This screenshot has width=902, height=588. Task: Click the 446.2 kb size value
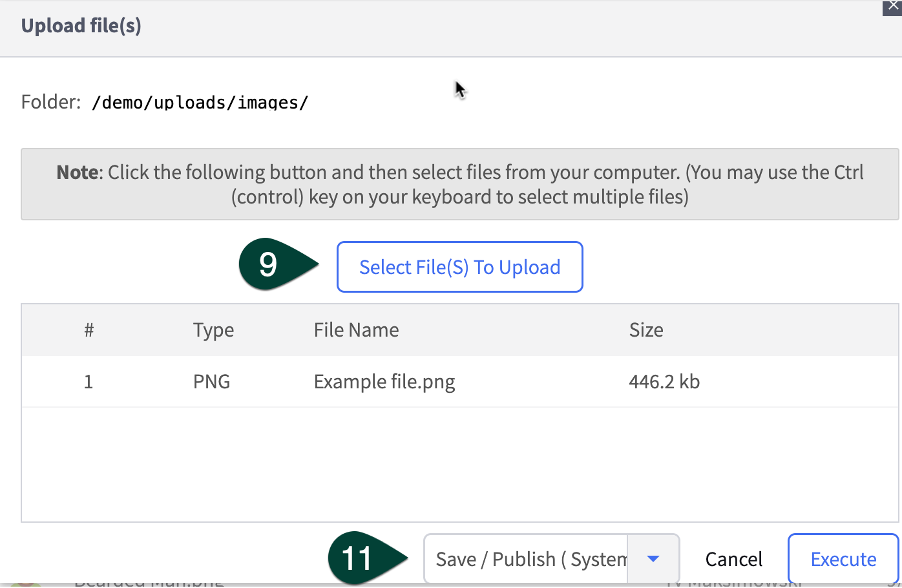[664, 382]
